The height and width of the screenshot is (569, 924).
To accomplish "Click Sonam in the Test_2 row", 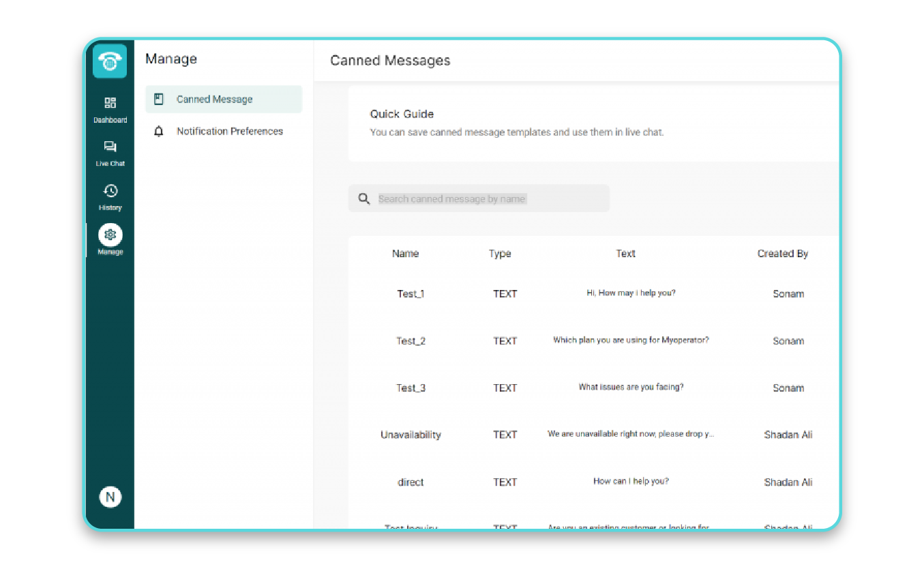I will tap(788, 341).
